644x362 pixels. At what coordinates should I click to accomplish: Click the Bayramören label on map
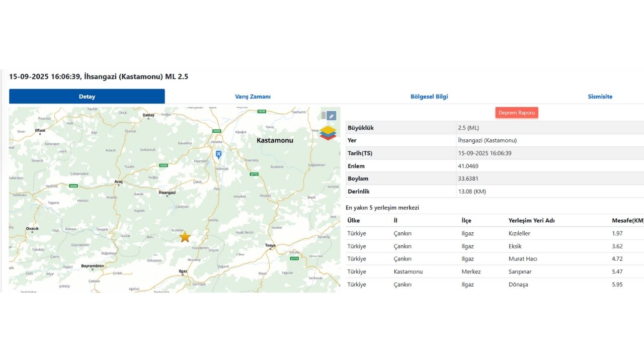[93, 265]
